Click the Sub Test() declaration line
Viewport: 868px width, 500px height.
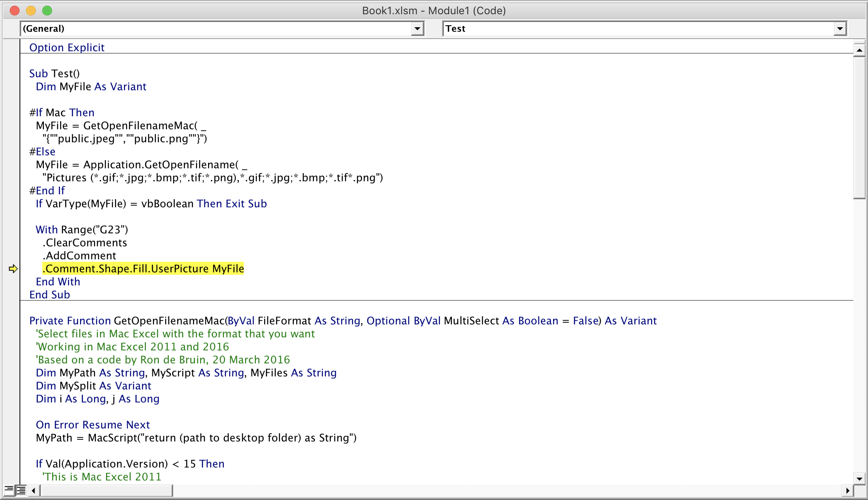tap(54, 74)
